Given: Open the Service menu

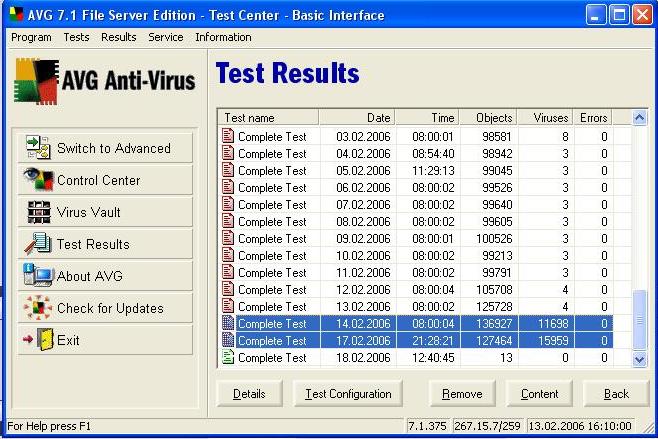Looking at the screenshot, I should coord(166,37).
